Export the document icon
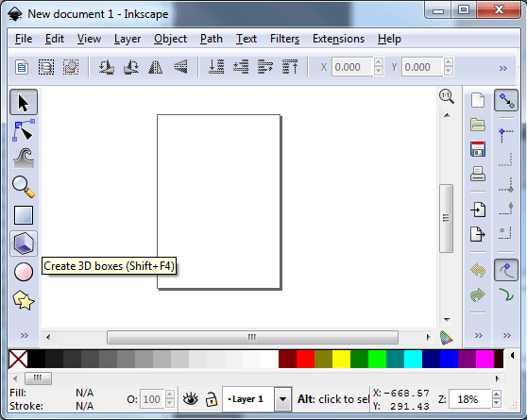Viewport: 527px width, 420px height. coord(478,234)
